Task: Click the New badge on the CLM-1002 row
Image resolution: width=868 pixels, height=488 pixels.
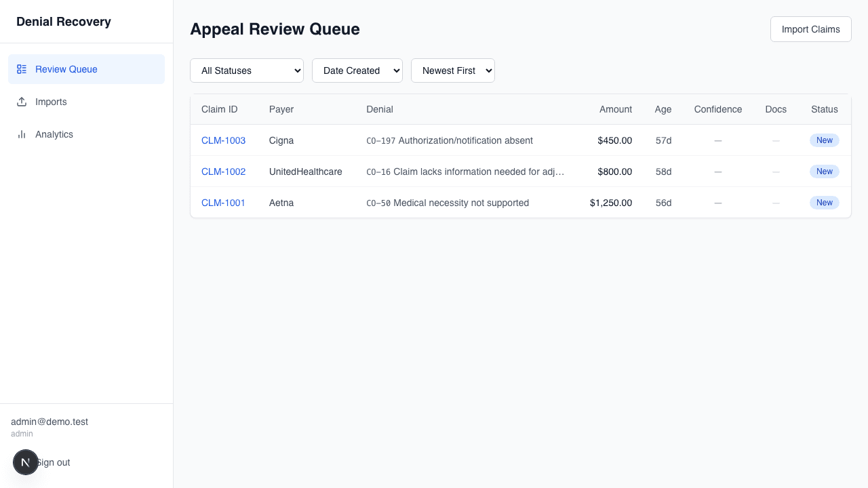Action: point(824,171)
